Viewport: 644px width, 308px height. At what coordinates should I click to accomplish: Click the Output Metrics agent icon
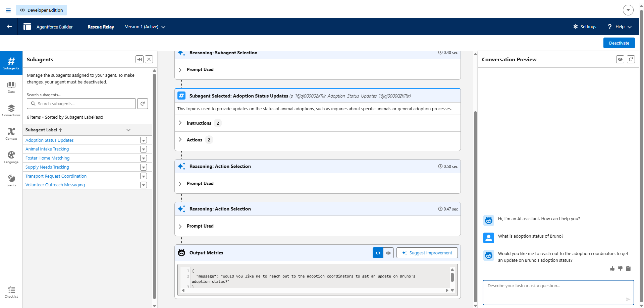181,253
